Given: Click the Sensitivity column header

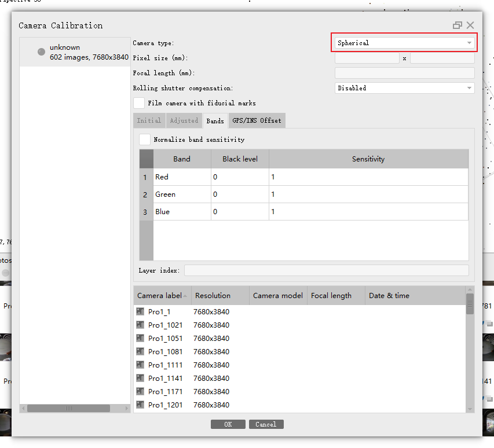Looking at the screenshot, I should click(x=368, y=159).
